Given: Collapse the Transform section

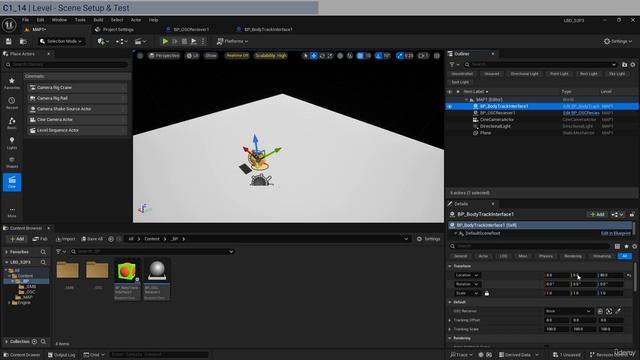Looking at the screenshot, I should (450, 266).
